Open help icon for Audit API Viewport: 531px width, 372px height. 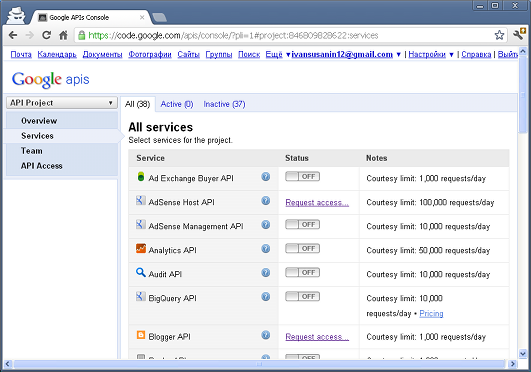click(266, 273)
